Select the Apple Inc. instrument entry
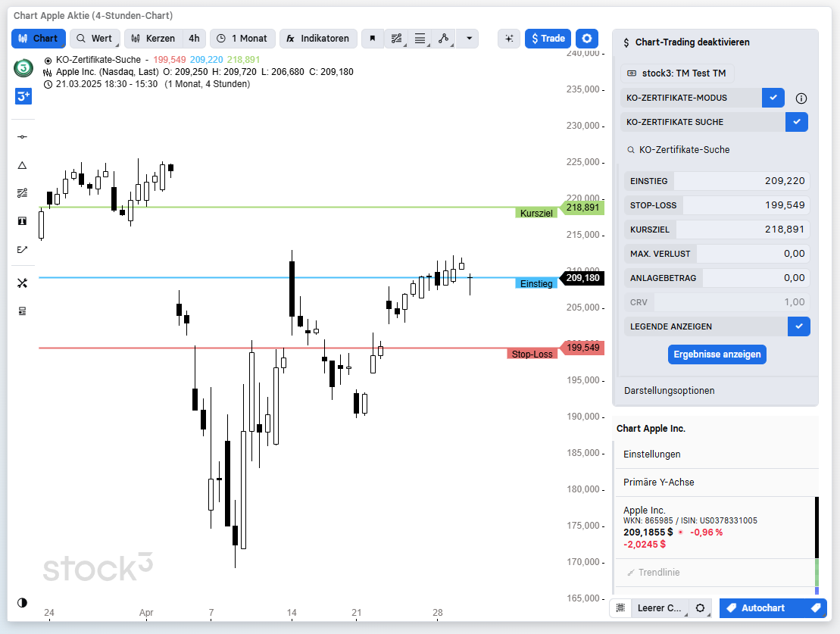The width and height of the screenshot is (840, 634). pyautogui.click(x=714, y=528)
